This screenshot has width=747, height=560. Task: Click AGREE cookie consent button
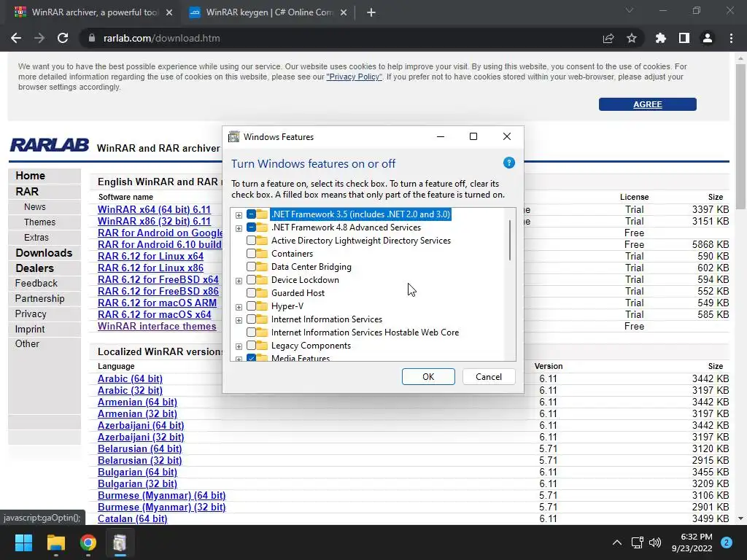(x=648, y=104)
